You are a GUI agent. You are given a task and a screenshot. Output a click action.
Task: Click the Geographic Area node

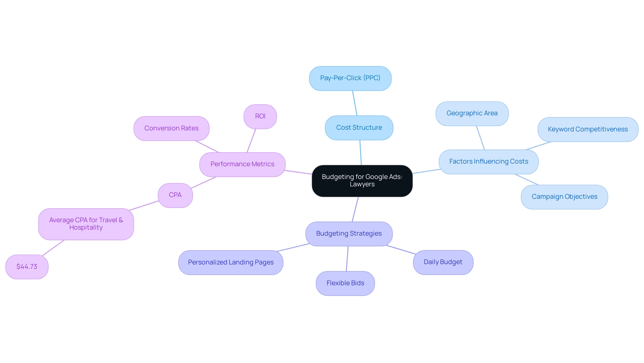pos(472,113)
